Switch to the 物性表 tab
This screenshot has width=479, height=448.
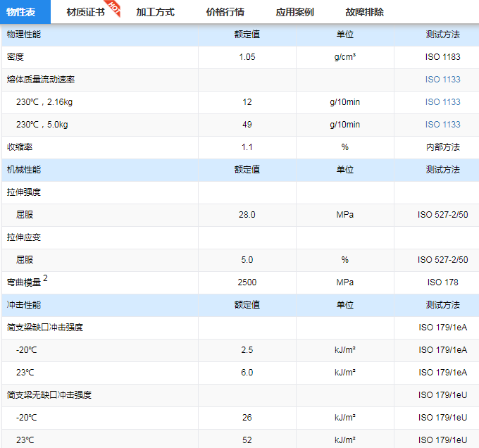pyautogui.click(x=21, y=12)
